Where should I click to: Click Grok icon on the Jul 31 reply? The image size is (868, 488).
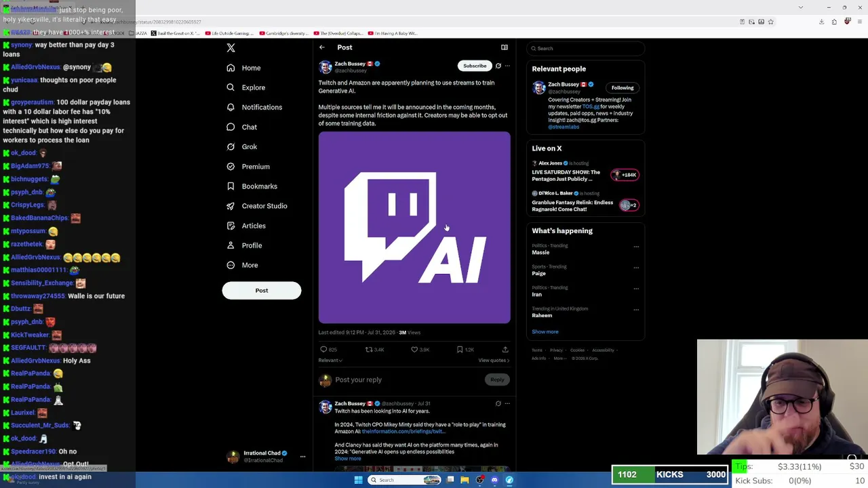[x=498, y=404]
